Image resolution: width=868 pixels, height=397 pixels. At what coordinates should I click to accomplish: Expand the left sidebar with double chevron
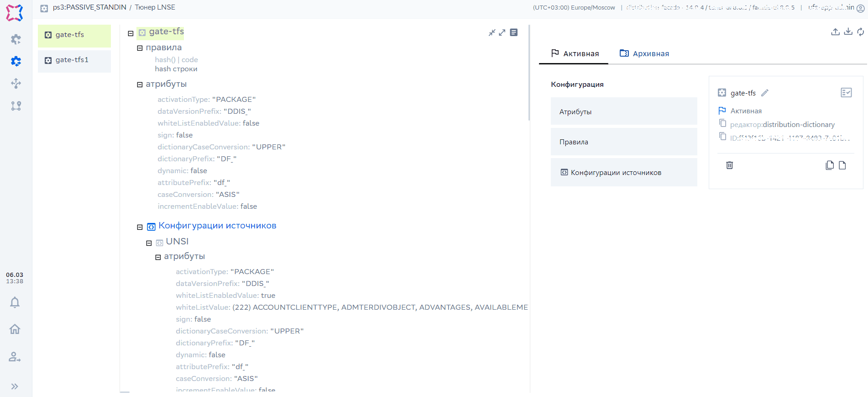pyautogui.click(x=15, y=386)
